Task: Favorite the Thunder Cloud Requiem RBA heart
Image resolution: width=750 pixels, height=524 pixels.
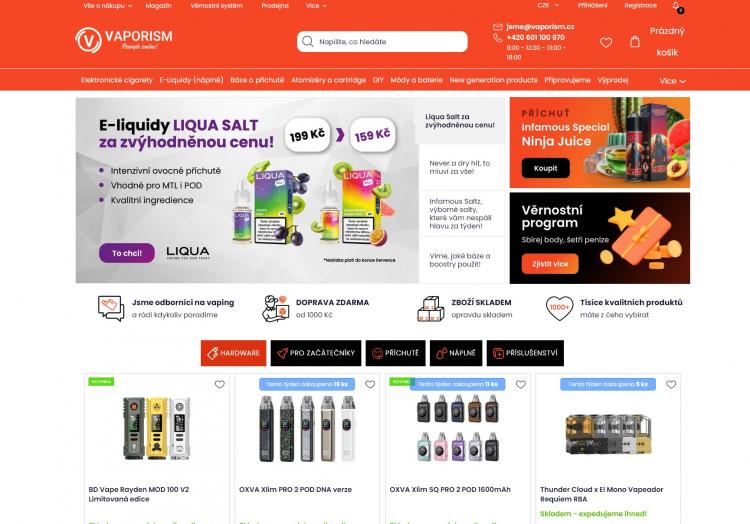Action: (671, 384)
